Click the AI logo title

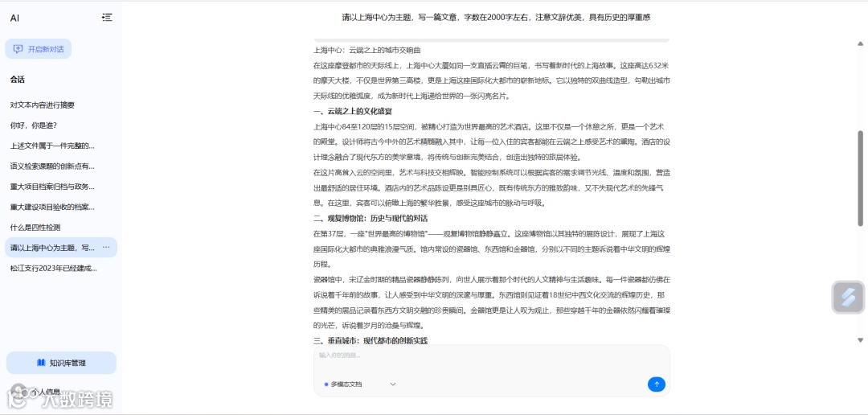(x=15, y=18)
